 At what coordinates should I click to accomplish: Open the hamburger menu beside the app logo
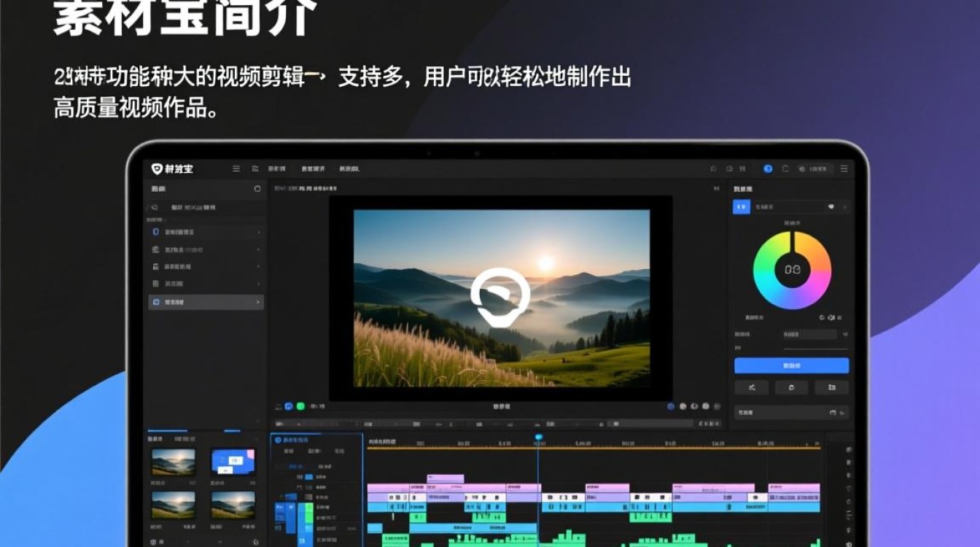coord(236,168)
